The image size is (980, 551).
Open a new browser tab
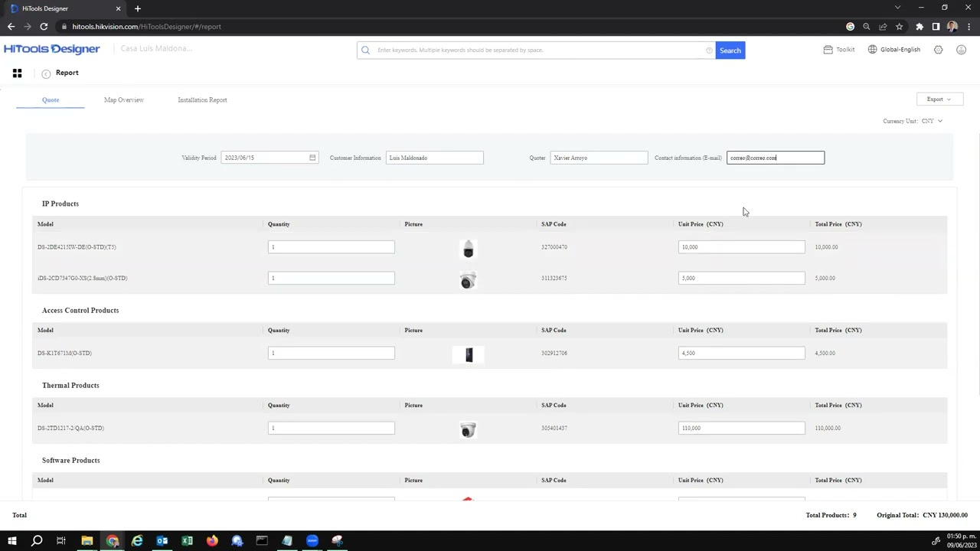(138, 8)
